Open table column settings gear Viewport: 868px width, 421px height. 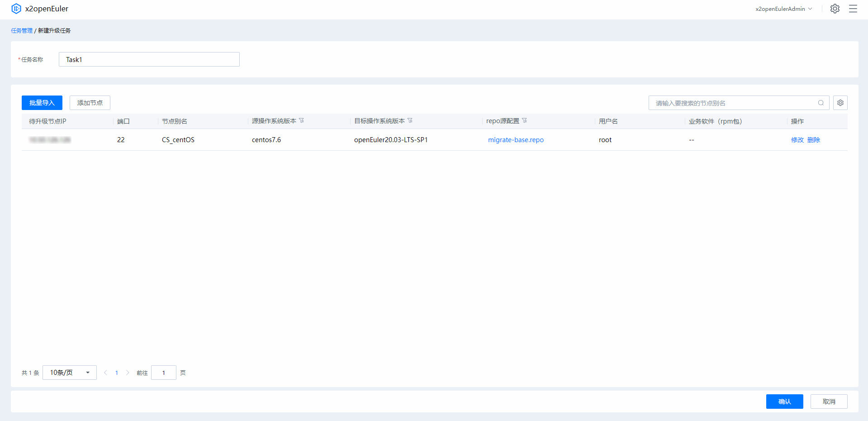[840, 103]
